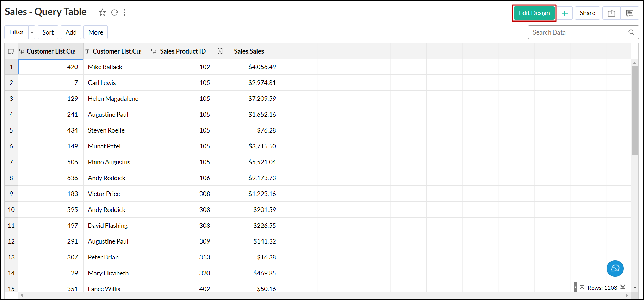Click the green plus create icon

click(565, 13)
